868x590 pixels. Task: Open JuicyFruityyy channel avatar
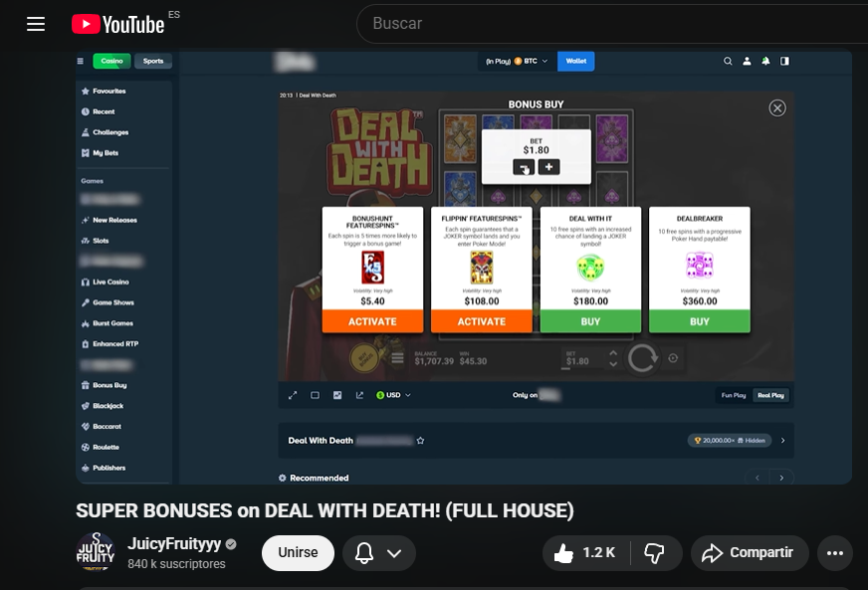96,552
